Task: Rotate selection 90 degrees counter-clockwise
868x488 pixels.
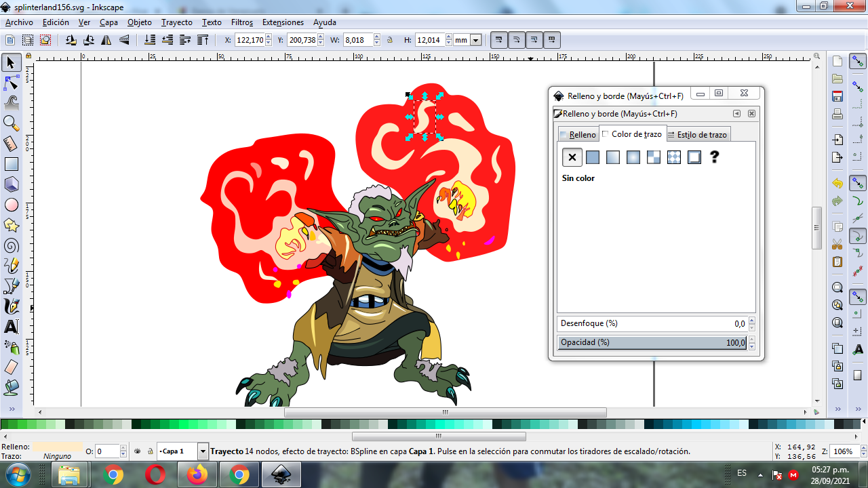Action: [x=71, y=40]
